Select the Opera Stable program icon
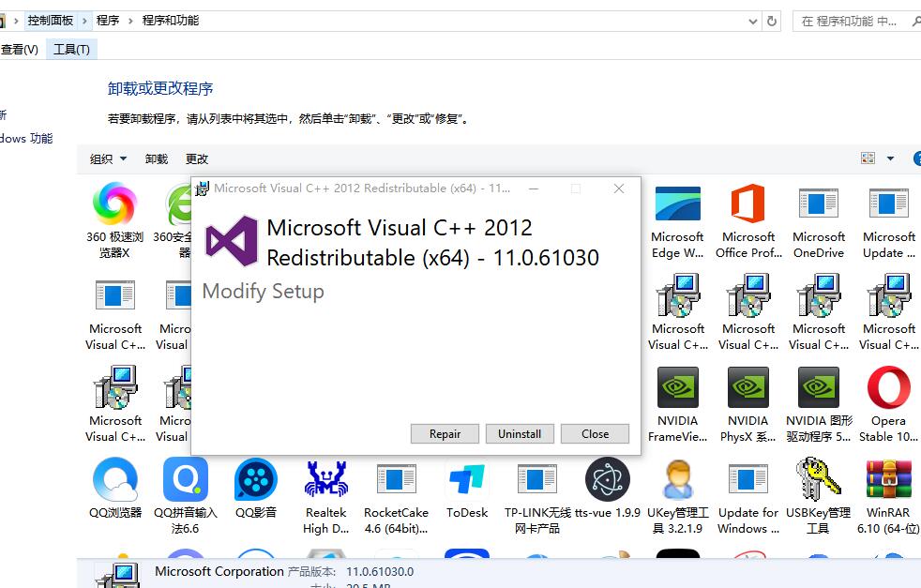 (x=889, y=387)
